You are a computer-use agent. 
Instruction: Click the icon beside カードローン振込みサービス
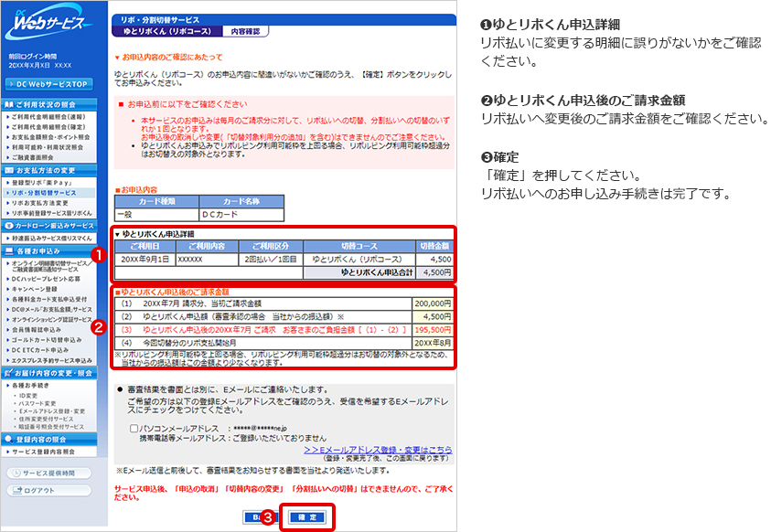(8, 225)
